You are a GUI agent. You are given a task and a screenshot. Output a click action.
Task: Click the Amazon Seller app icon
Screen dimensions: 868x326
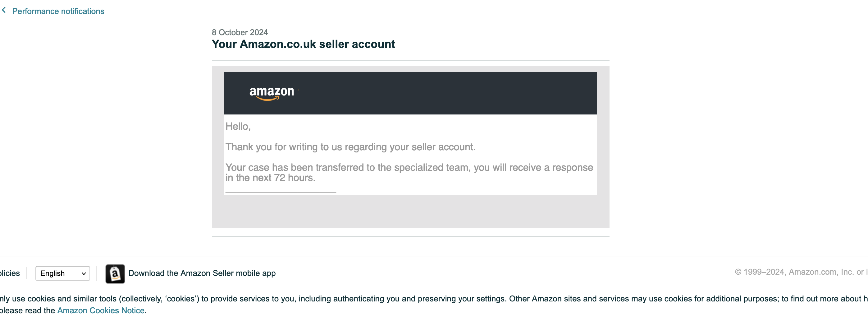(x=115, y=273)
